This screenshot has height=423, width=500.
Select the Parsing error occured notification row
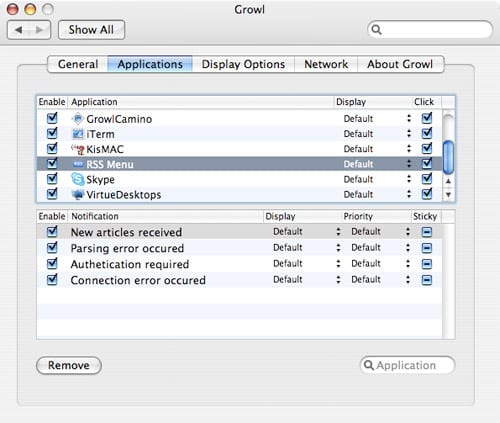click(x=239, y=248)
